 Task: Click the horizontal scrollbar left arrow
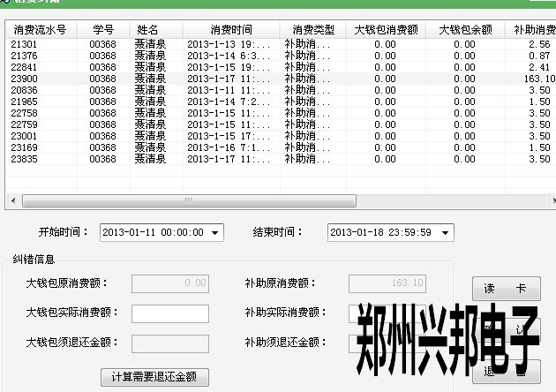pos(13,202)
